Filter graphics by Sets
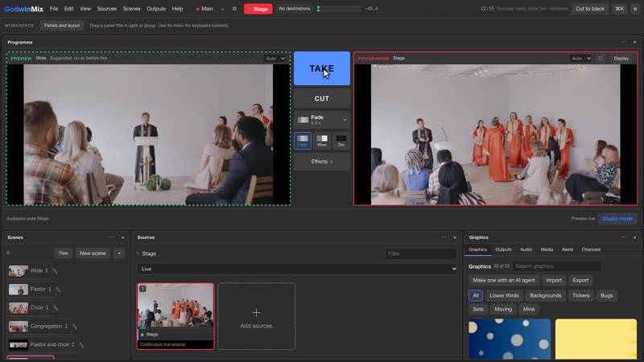The image size is (644, 362). 478,310
